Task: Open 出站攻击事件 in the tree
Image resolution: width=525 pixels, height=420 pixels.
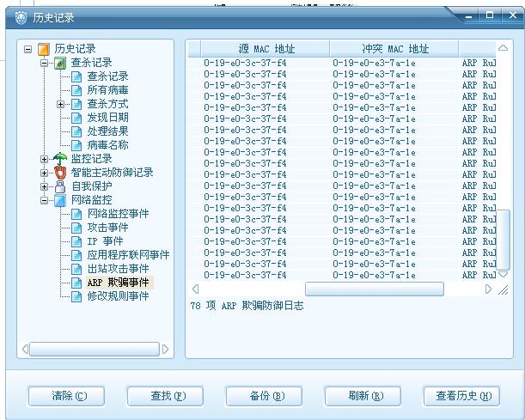Action: point(119,269)
